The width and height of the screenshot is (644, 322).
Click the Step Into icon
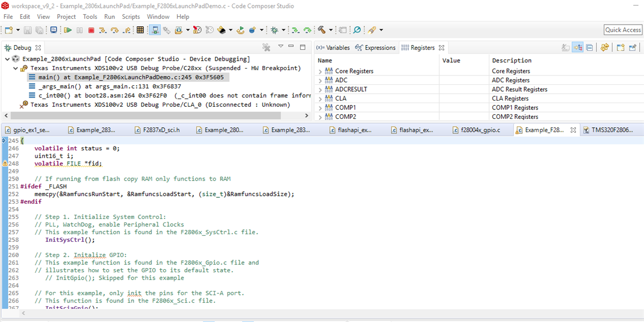click(x=103, y=30)
